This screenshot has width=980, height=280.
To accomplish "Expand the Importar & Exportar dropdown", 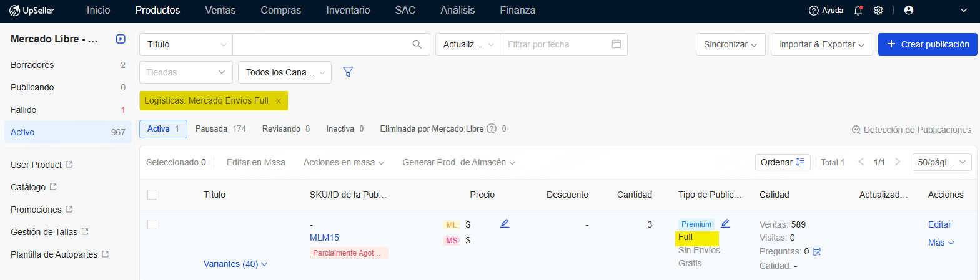I will coord(822,44).
